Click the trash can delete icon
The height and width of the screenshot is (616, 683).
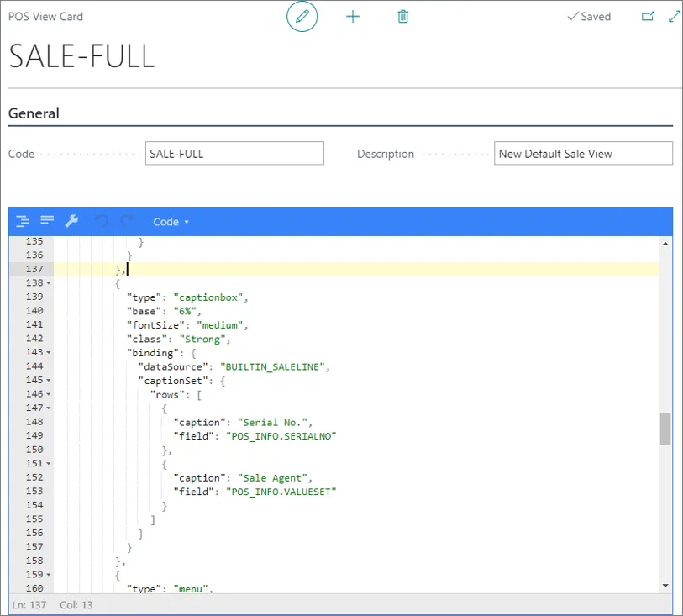coord(403,17)
